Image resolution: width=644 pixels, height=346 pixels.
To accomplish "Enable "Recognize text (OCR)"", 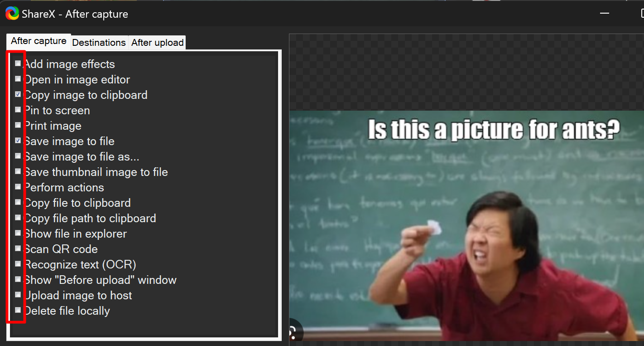I will pyautogui.click(x=18, y=263).
